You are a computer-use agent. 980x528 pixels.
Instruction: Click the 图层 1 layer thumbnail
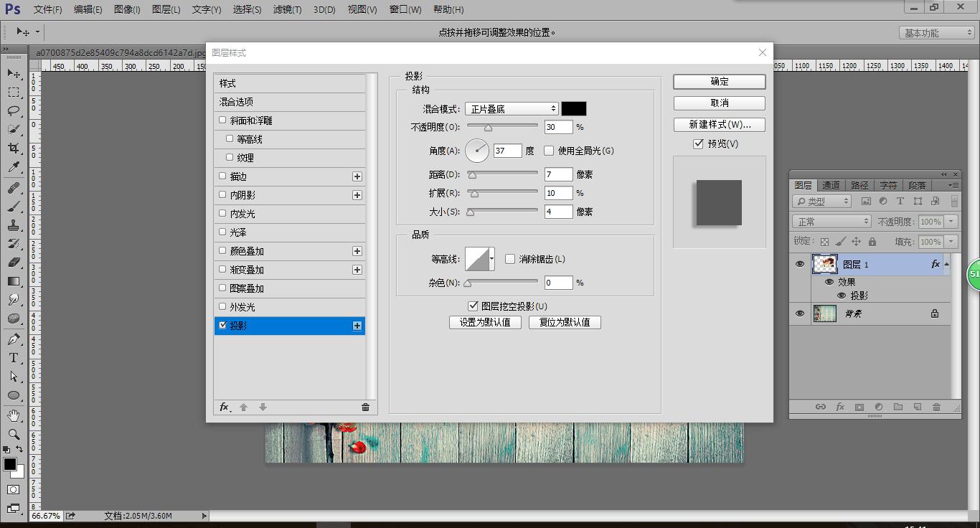tap(824, 264)
